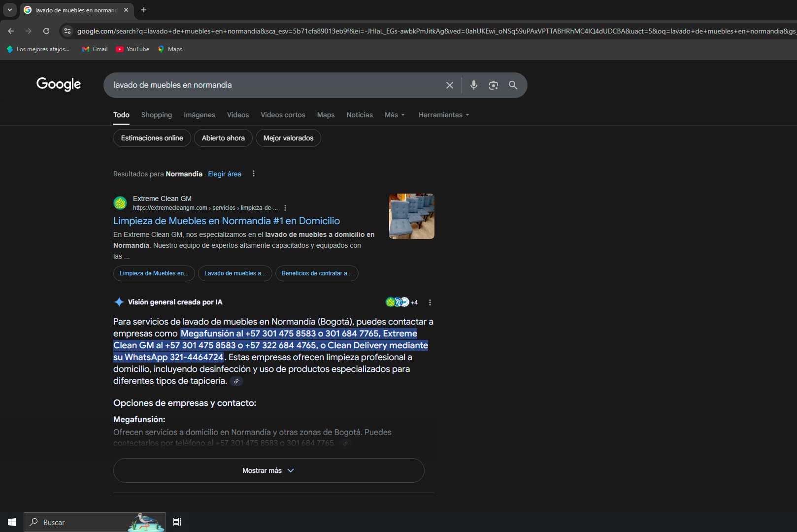Close the lavado de muebles tab
Image resolution: width=797 pixels, height=532 pixels.
coord(126,10)
